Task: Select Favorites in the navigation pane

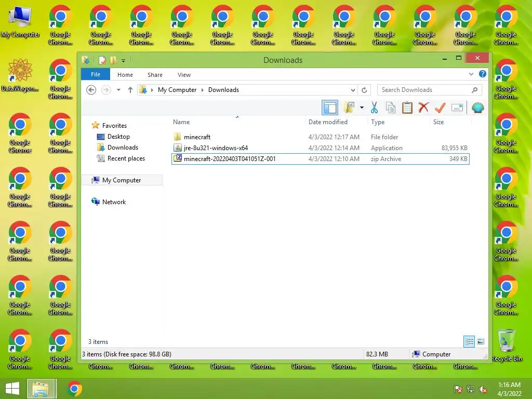Action: [114, 126]
